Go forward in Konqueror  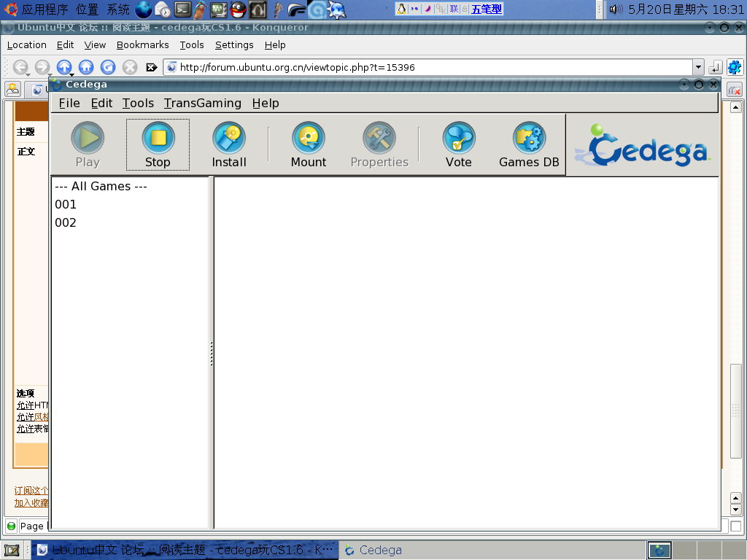(42, 67)
